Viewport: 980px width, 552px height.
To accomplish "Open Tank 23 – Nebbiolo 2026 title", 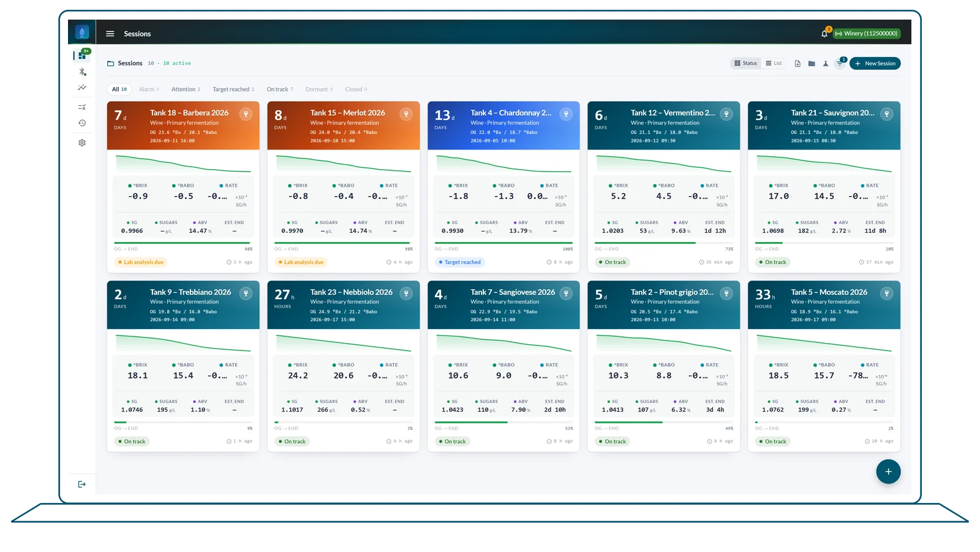I will click(351, 292).
